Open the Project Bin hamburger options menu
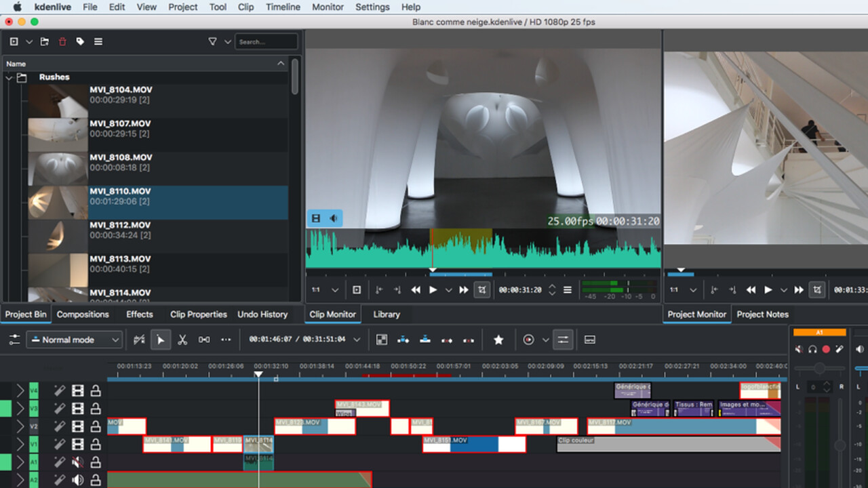The height and width of the screenshot is (488, 868). pos(98,41)
